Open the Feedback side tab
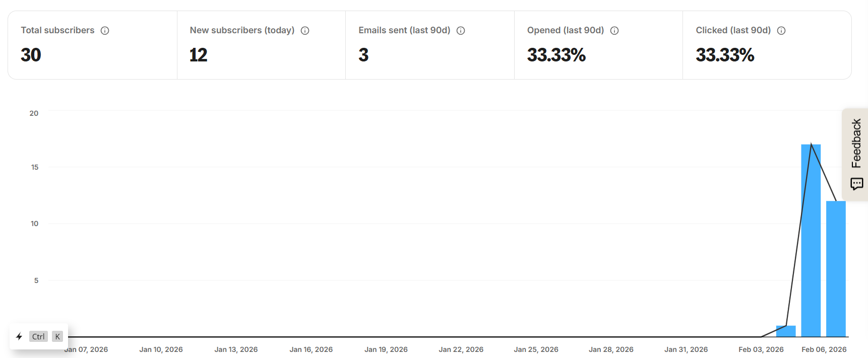Screen dimensions: 868x358 point(856,144)
